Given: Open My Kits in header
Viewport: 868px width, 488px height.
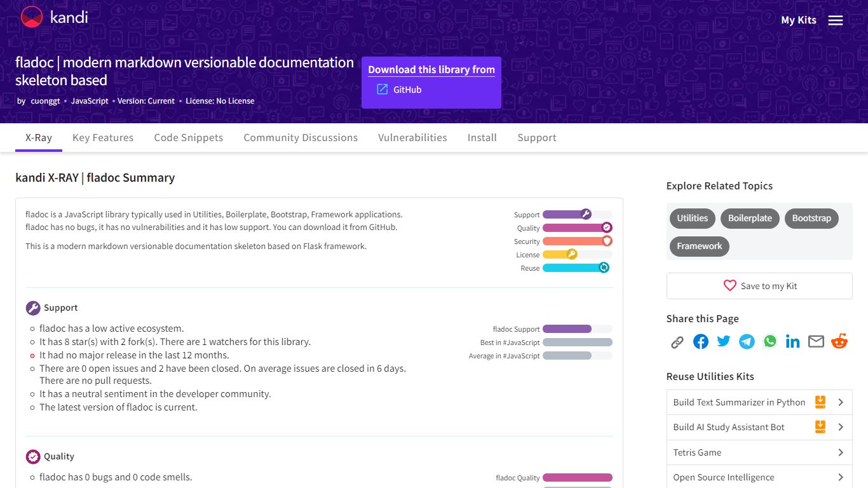Looking at the screenshot, I should [799, 20].
